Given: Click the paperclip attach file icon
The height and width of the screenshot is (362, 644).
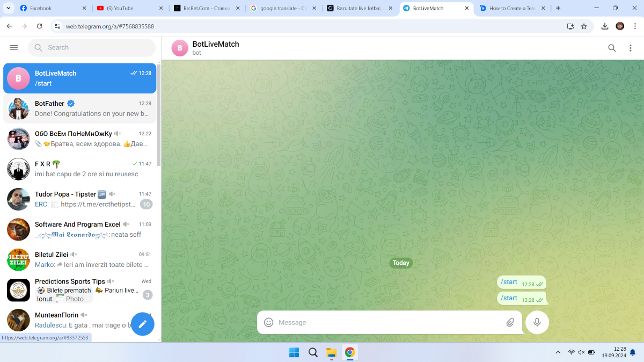Looking at the screenshot, I should click(510, 322).
